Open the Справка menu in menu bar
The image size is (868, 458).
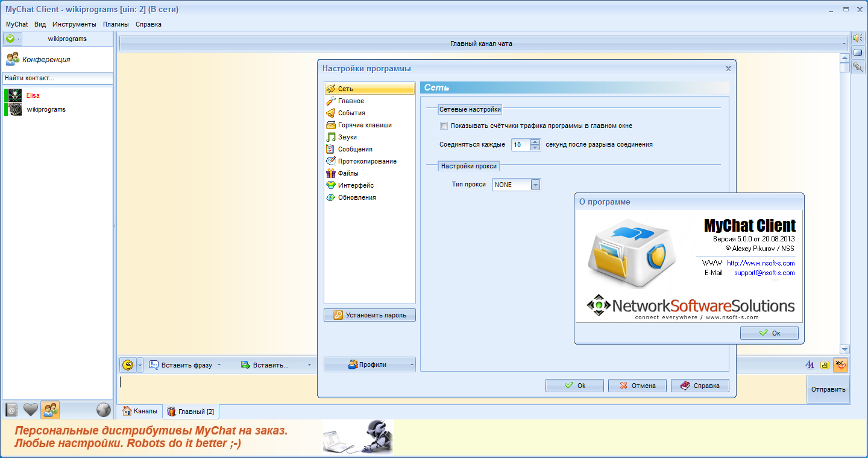(148, 24)
